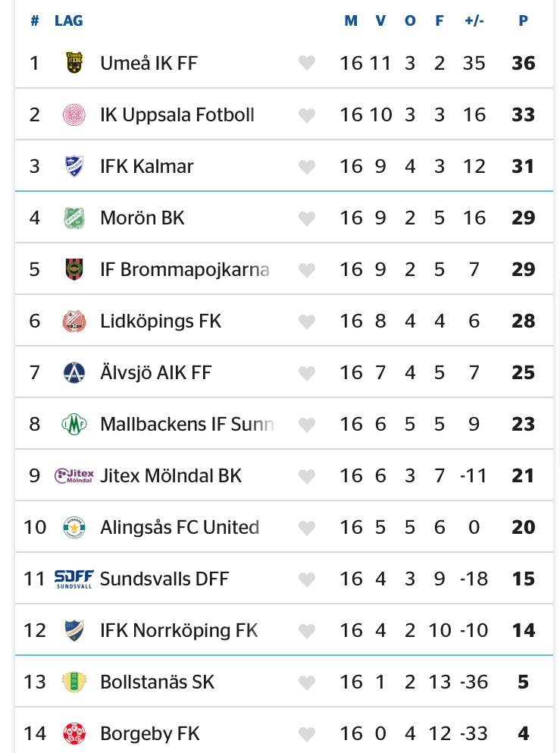Click the Sundsvalls DFF SDFF logo
This screenshot has width=560, height=753.
pos(74,579)
